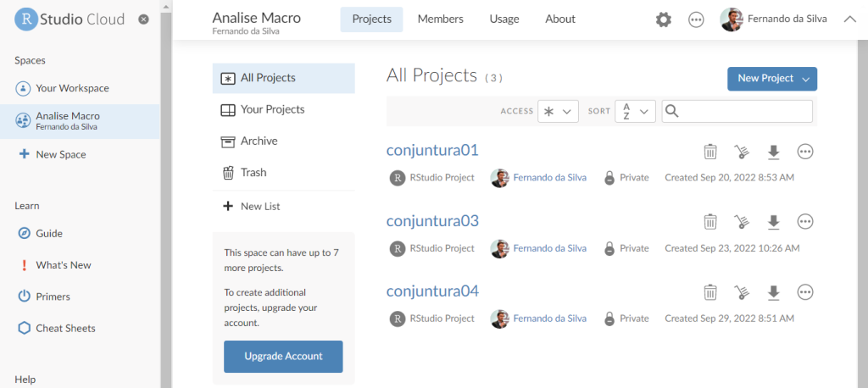Viewport: 868px width, 388px height.
Task: Click the trash icon for conjuntura04
Action: 710,292
